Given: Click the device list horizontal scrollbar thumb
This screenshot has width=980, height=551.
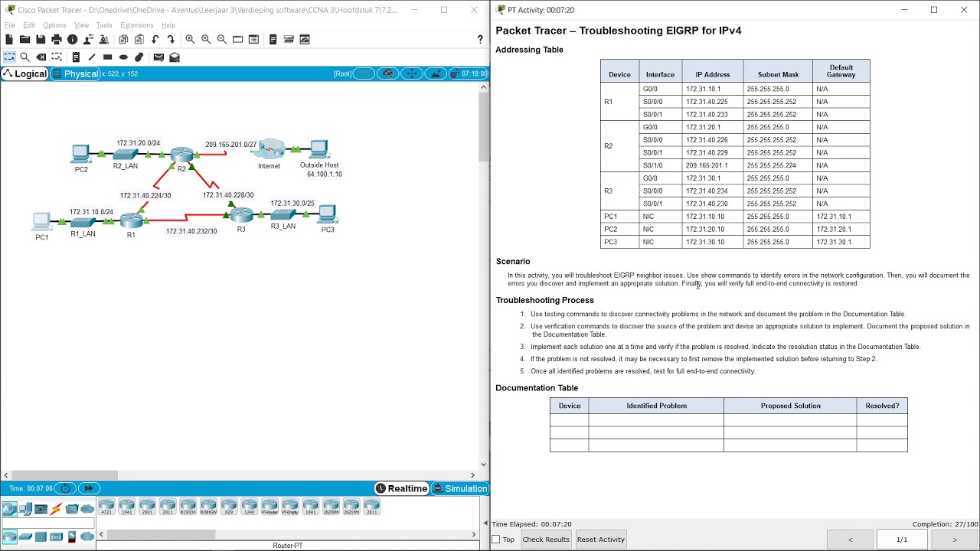Looking at the screenshot, I should [161, 534].
